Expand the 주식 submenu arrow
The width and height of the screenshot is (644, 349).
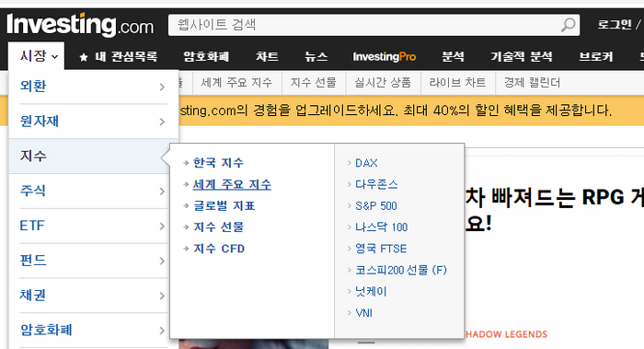click(x=162, y=192)
